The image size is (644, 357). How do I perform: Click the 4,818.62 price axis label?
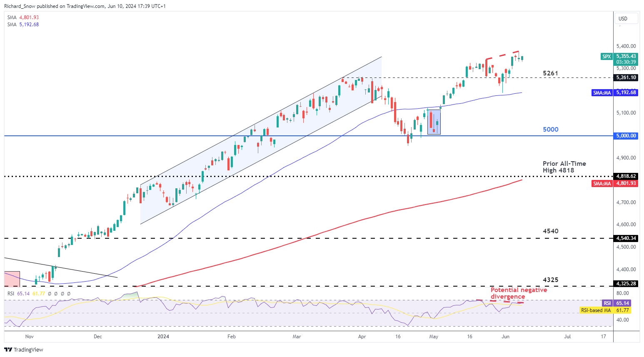[x=626, y=176]
